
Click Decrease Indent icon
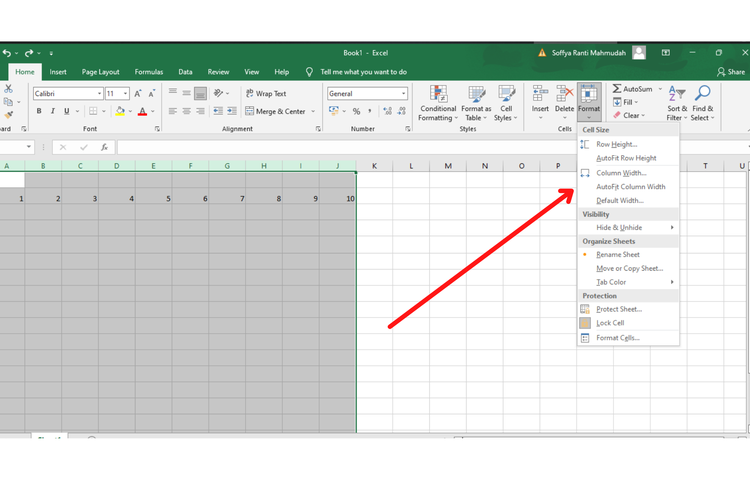[x=218, y=111]
